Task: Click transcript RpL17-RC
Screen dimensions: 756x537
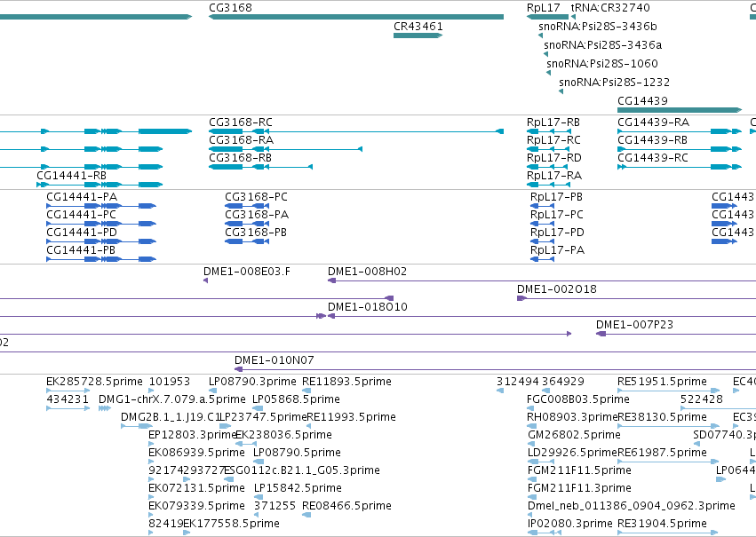Action: coord(547,149)
